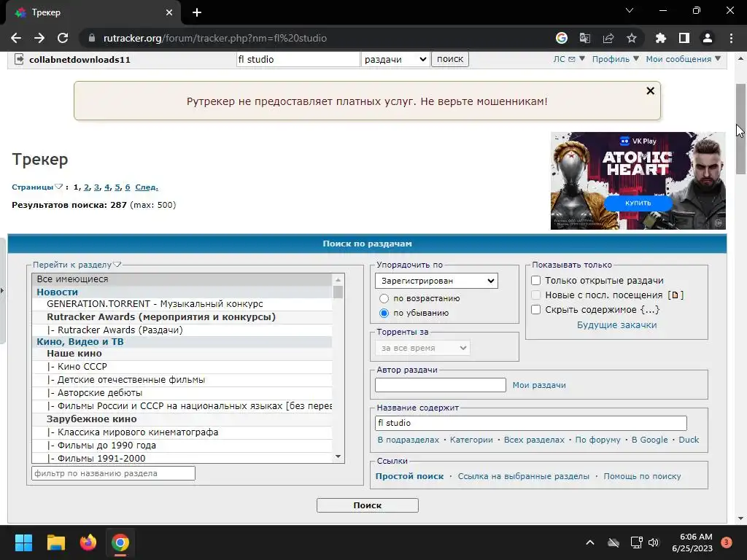Viewport: 747px width, 560px height.
Task: Select по убыванию sort order
Action: point(384,314)
